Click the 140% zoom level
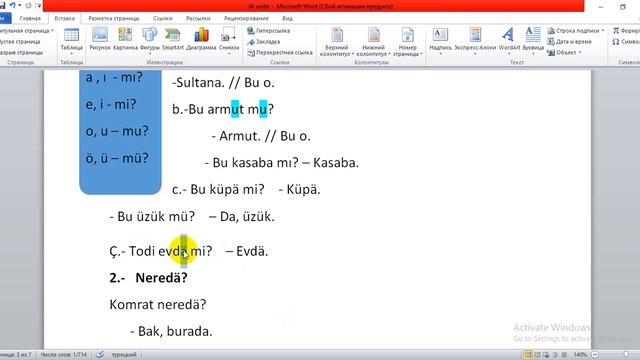The width and height of the screenshot is (640, 360). point(580,355)
